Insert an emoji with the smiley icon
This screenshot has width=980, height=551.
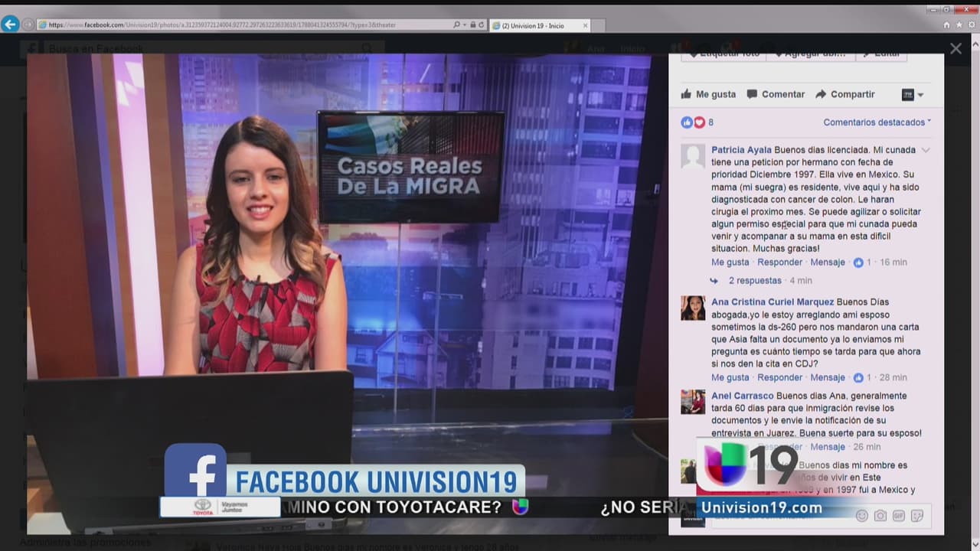click(862, 516)
